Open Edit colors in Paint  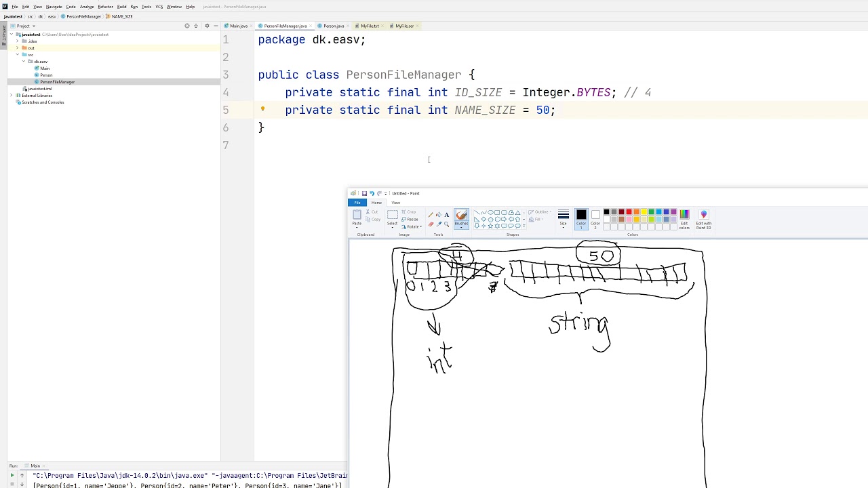click(x=684, y=219)
